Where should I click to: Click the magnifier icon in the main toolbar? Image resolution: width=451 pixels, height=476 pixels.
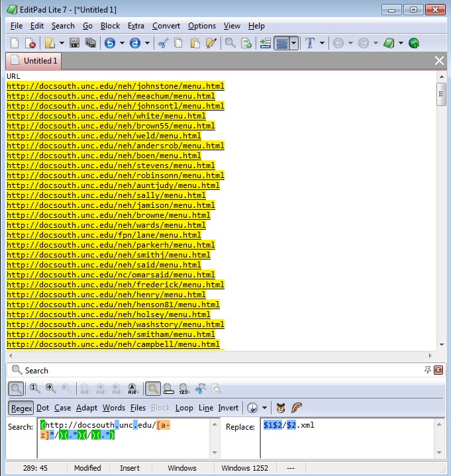point(230,43)
